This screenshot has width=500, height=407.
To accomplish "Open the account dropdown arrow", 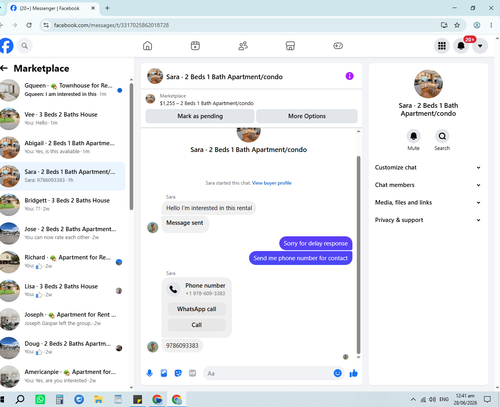I will click(x=480, y=46).
